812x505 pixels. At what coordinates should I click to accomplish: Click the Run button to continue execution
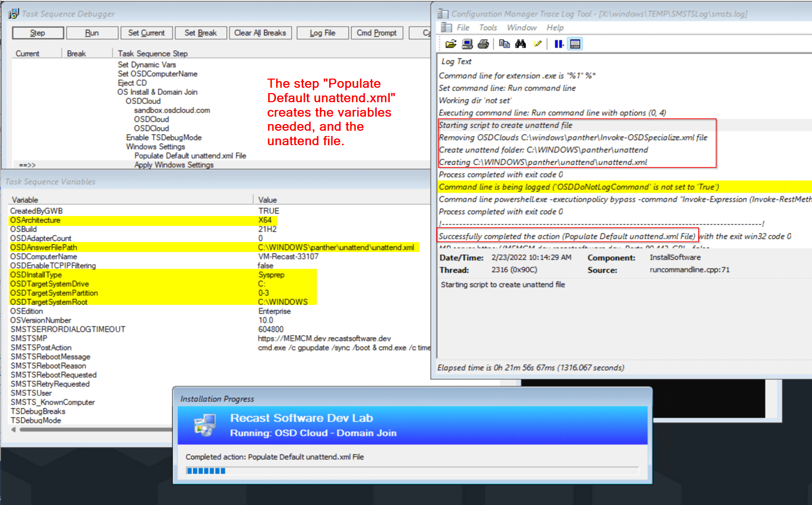coord(92,32)
